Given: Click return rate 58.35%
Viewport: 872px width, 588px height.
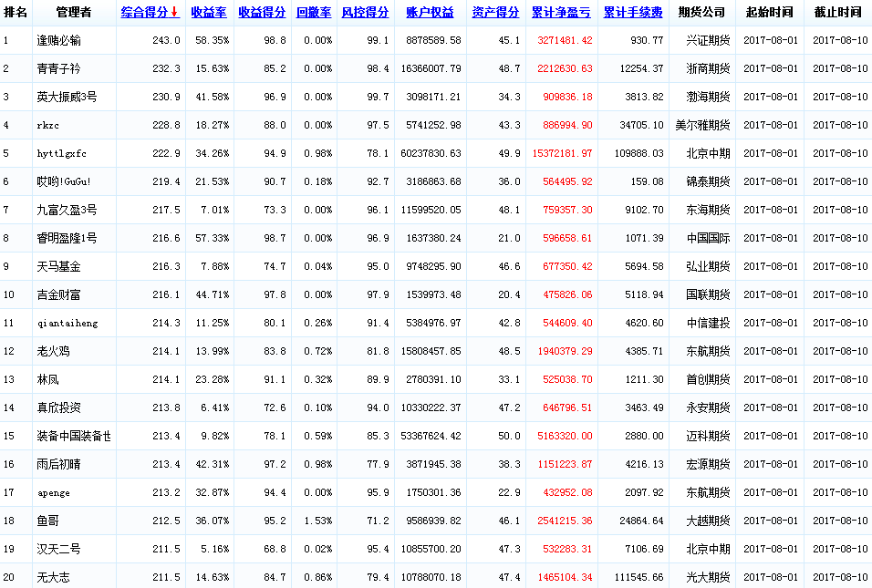Looking at the screenshot, I should (213, 41).
